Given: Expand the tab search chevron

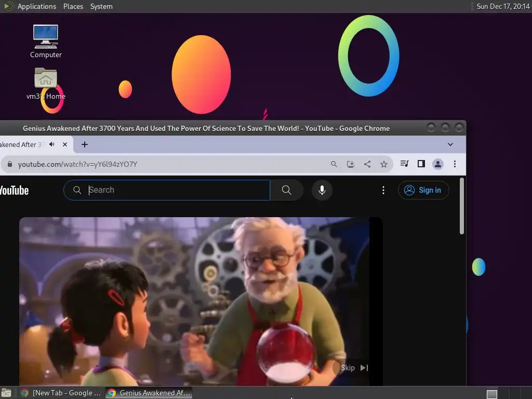Looking at the screenshot, I should coord(450,144).
